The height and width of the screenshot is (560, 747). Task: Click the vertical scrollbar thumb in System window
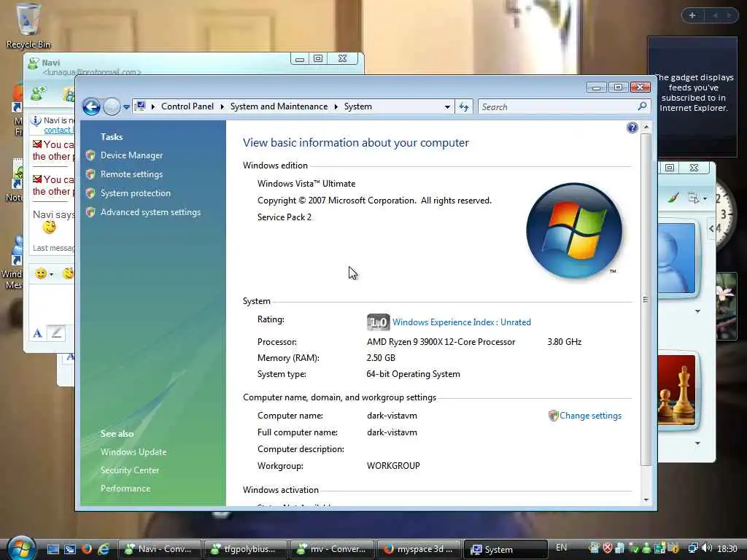[x=646, y=300]
